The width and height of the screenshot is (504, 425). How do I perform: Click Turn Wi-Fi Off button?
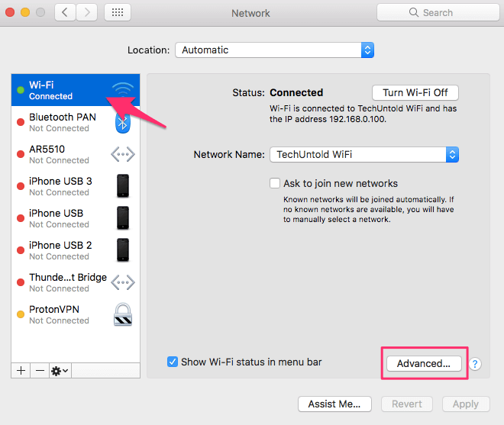point(415,92)
